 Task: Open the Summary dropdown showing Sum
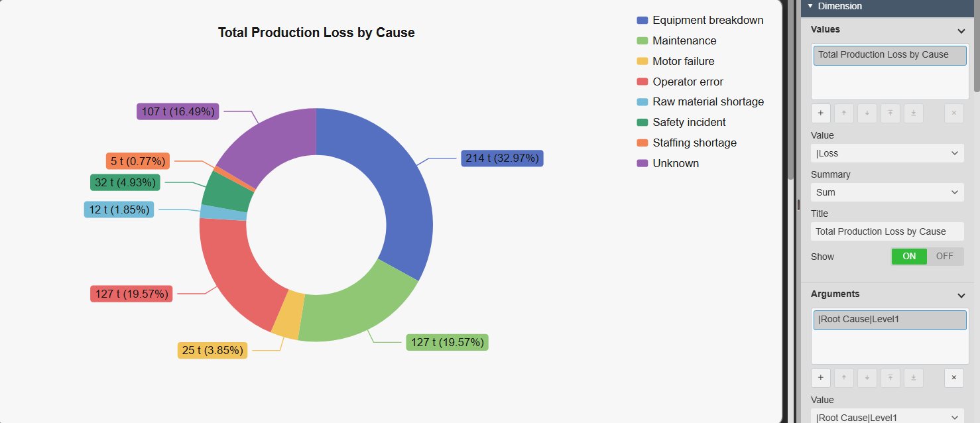887,192
